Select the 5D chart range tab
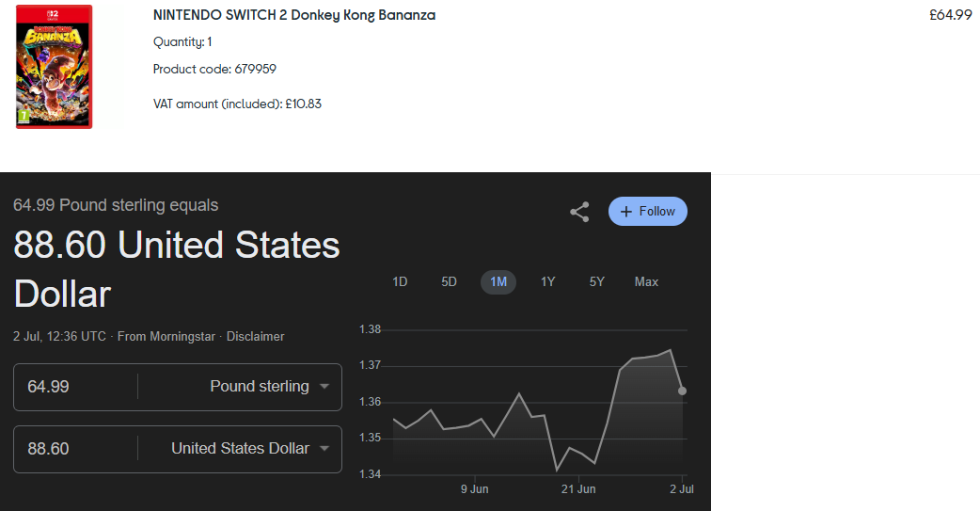 [449, 282]
